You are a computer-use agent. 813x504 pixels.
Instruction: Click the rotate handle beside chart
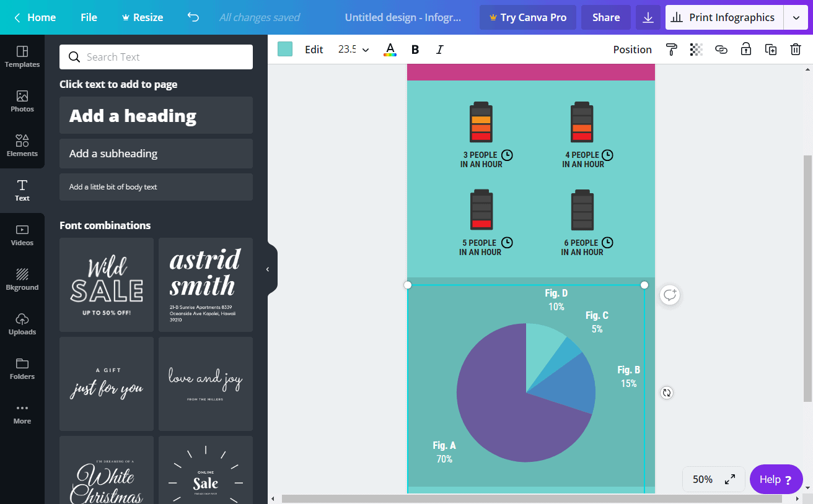pyautogui.click(x=667, y=393)
